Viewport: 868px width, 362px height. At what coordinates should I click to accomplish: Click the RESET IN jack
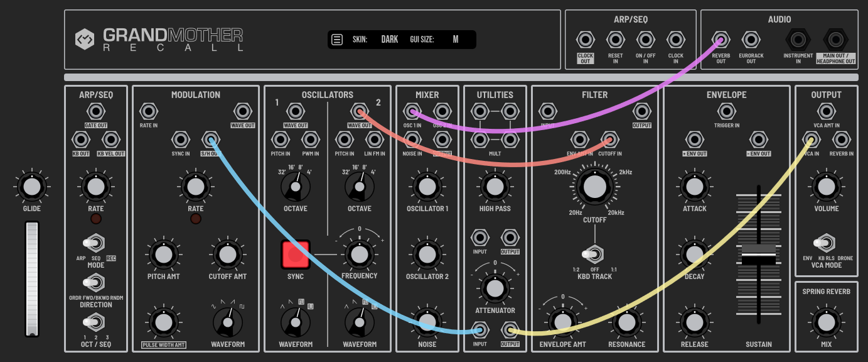click(616, 40)
